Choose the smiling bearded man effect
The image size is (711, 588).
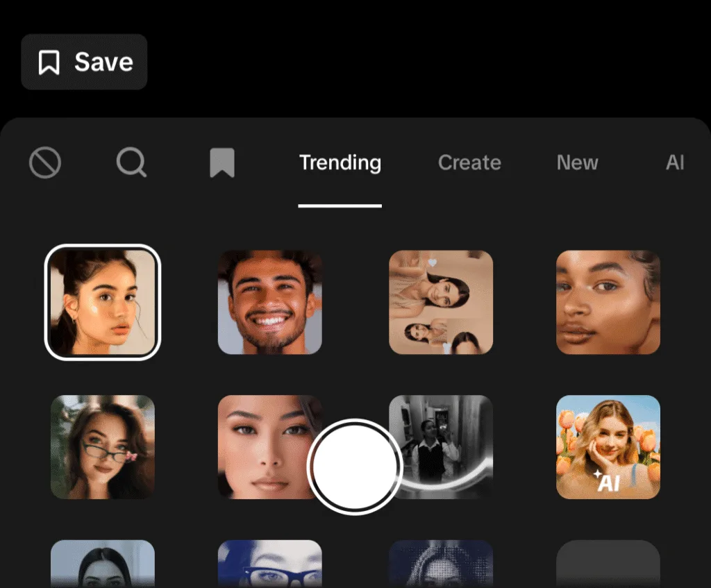270,302
